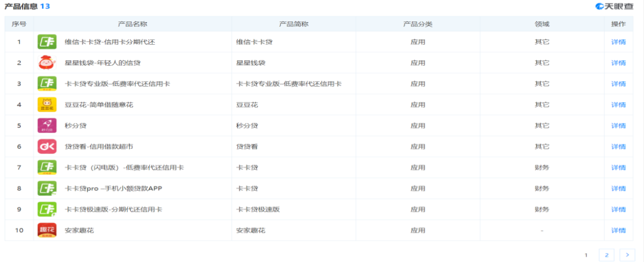Click short name 卡卡贷极速版
The width and height of the screenshot is (644, 262).
tap(258, 209)
